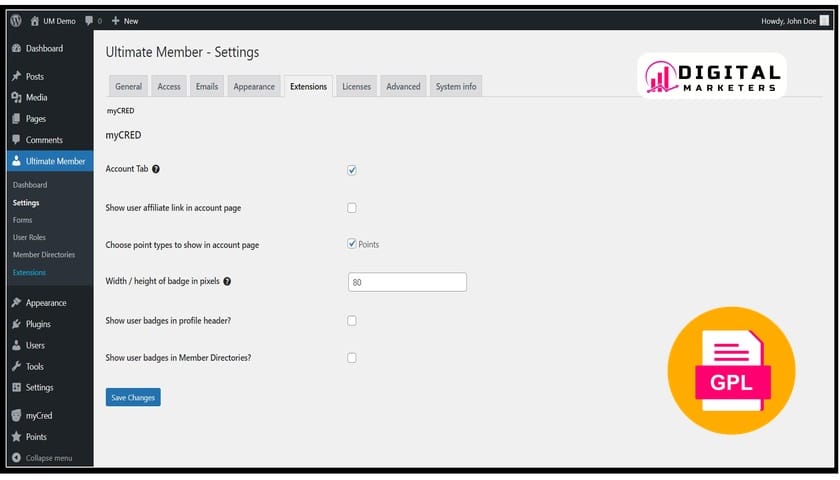Switch to the Appearance settings tab
This screenshot has height=480, width=840.
(254, 86)
